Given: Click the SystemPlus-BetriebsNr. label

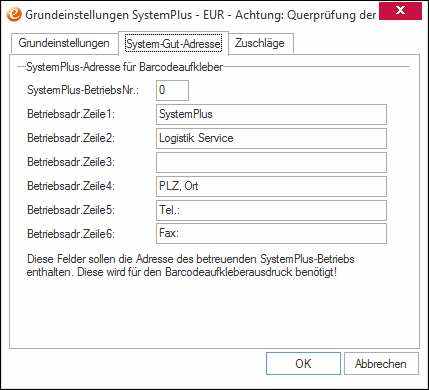Looking at the screenshot, I should (83, 90).
